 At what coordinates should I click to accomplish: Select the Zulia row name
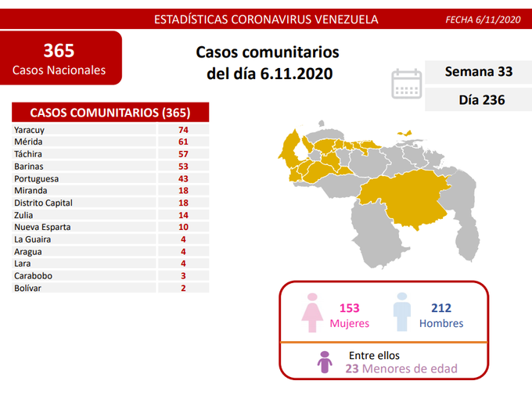click(x=23, y=215)
